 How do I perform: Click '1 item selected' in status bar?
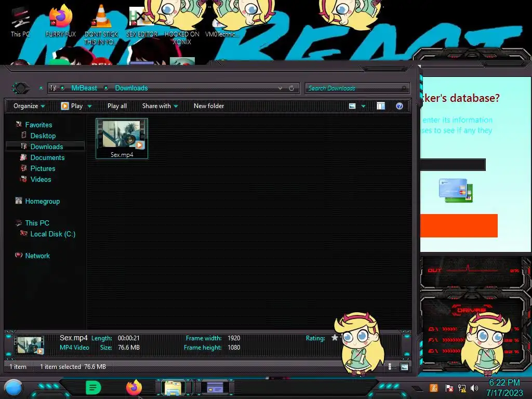(60, 367)
